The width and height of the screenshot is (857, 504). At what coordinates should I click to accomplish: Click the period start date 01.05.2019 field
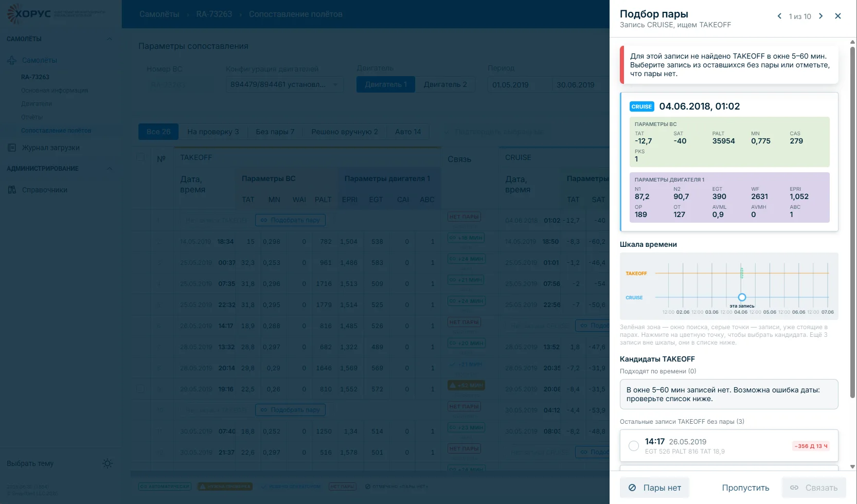[x=520, y=85]
